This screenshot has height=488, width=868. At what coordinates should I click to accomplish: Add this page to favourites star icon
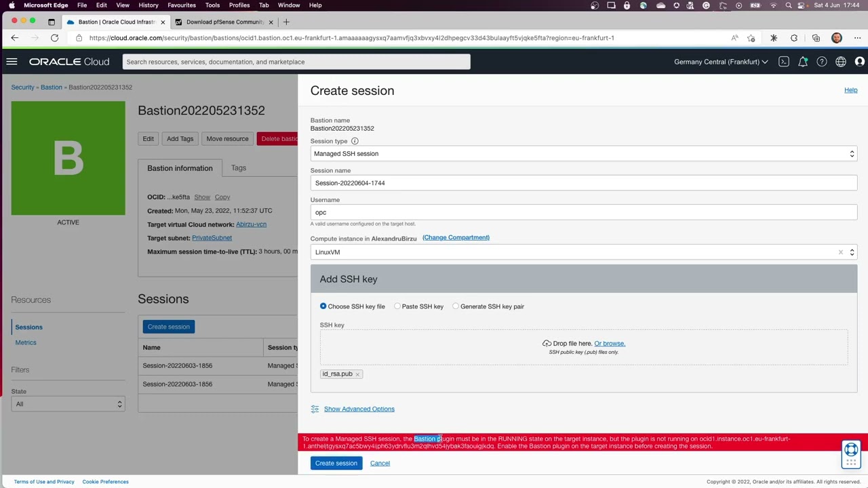751,38
